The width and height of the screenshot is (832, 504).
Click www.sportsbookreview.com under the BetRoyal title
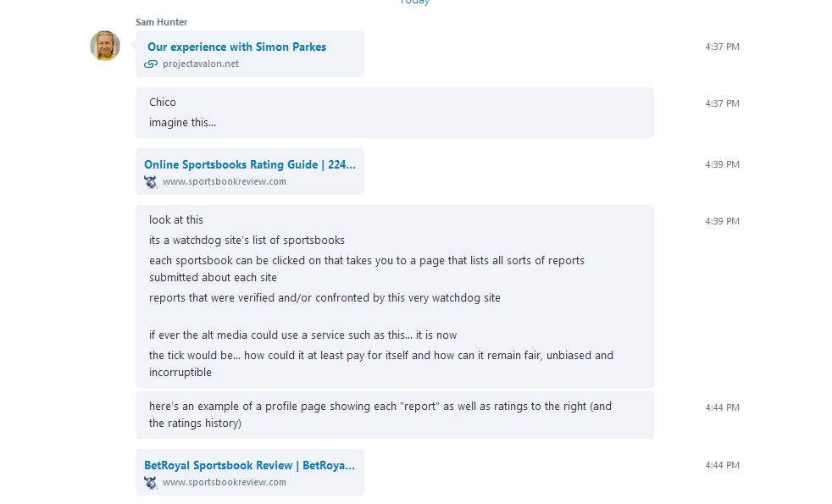[x=225, y=482]
